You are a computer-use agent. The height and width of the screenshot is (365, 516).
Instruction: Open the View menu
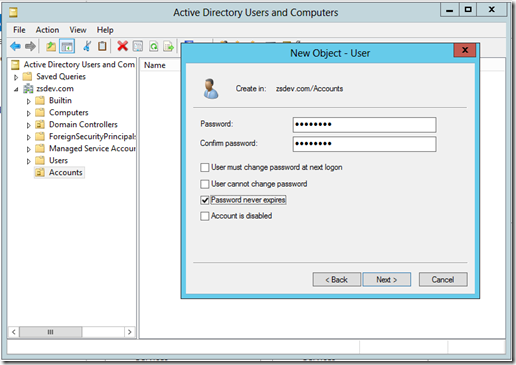pos(78,30)
